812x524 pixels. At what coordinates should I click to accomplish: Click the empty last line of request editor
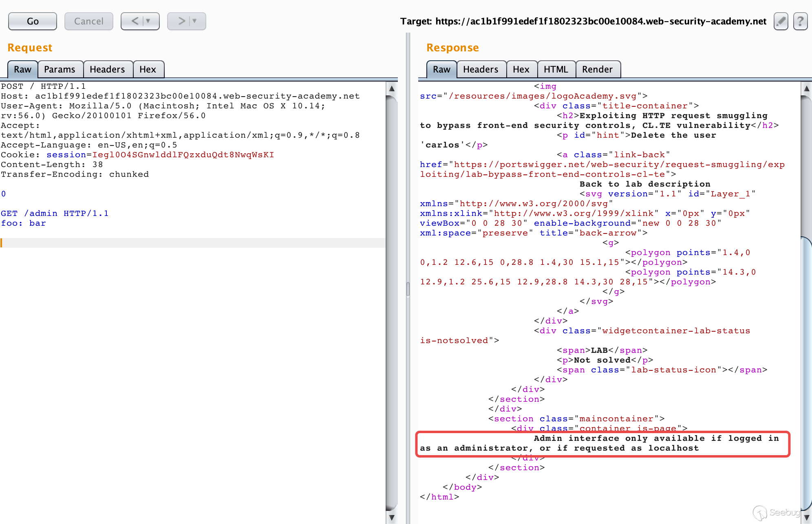click(193, 243)
